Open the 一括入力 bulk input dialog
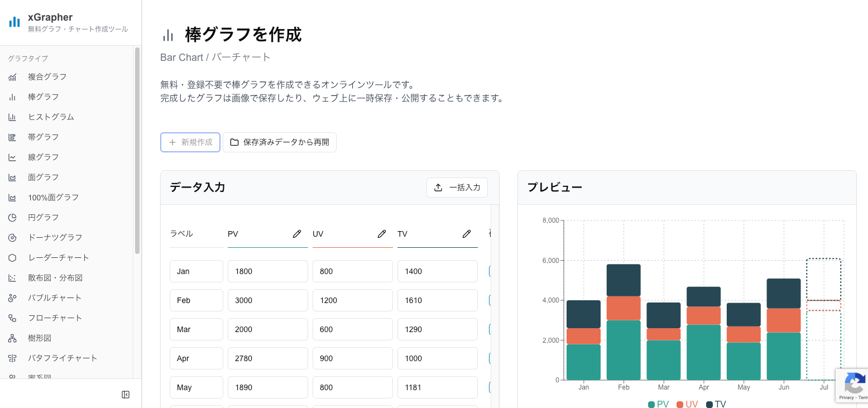This screenshot has height=408, width=868. (x=457, y=188)
